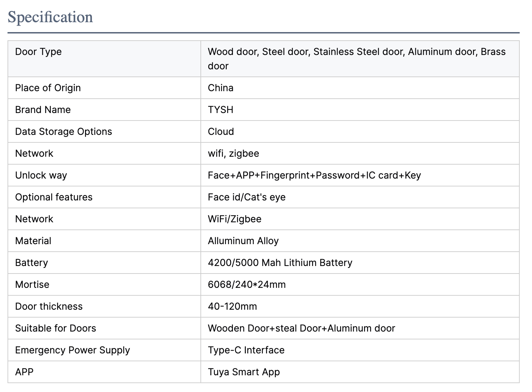Select the Place of Origin label
532x392 pixels.
[x=48, y=88]
